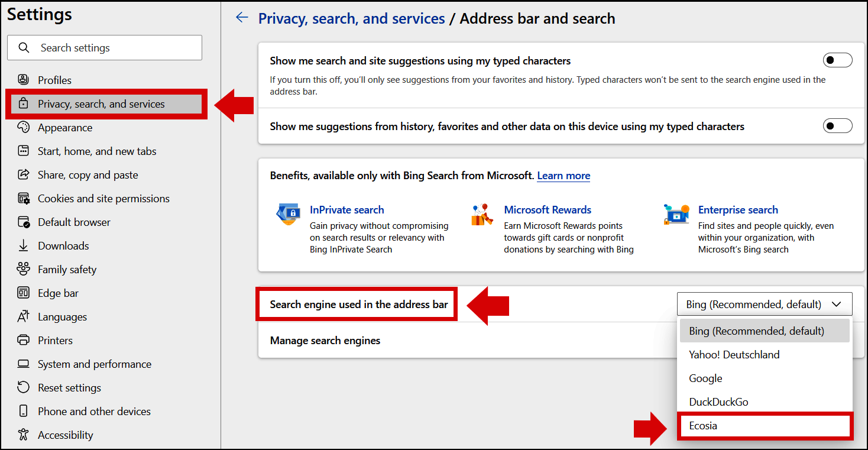868x450 pixels.
Task: Click Manage search engines
Action: (325, 340)
